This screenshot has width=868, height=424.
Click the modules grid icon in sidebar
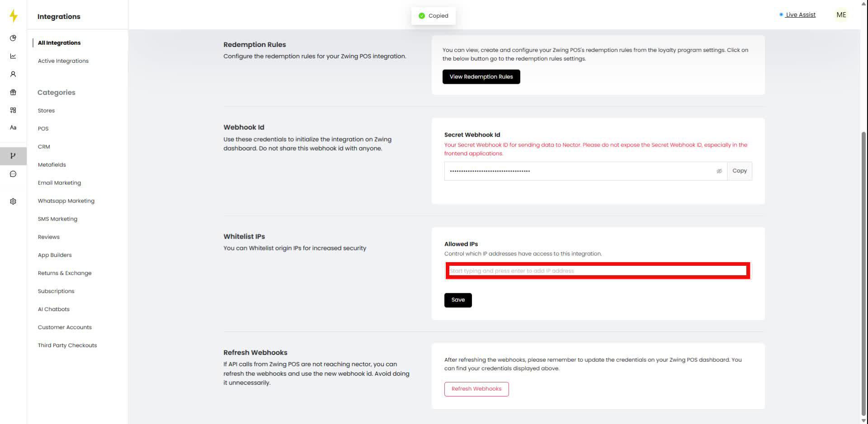13,110
